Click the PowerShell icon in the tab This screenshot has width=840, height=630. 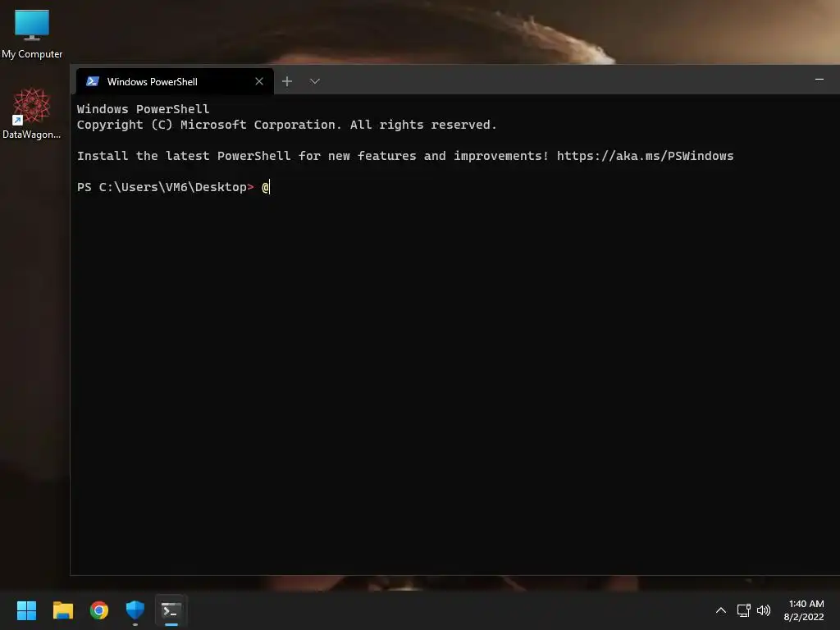click(93, 81)
